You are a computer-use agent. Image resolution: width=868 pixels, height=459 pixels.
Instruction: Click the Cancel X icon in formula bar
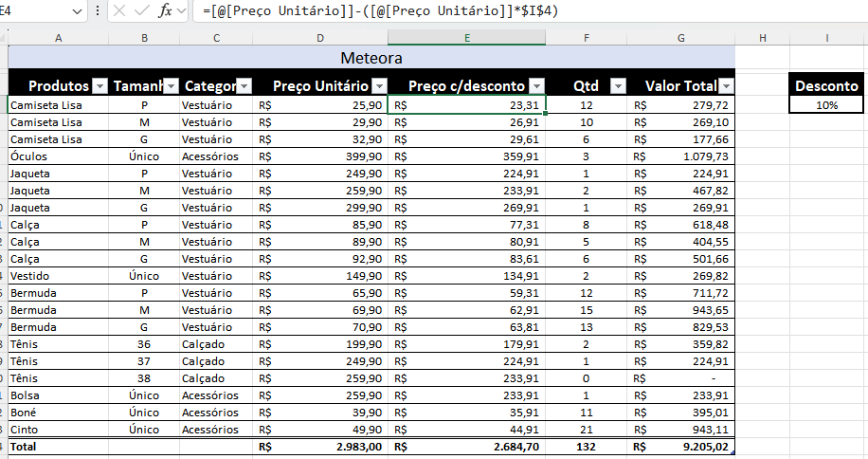coord(118,11)
